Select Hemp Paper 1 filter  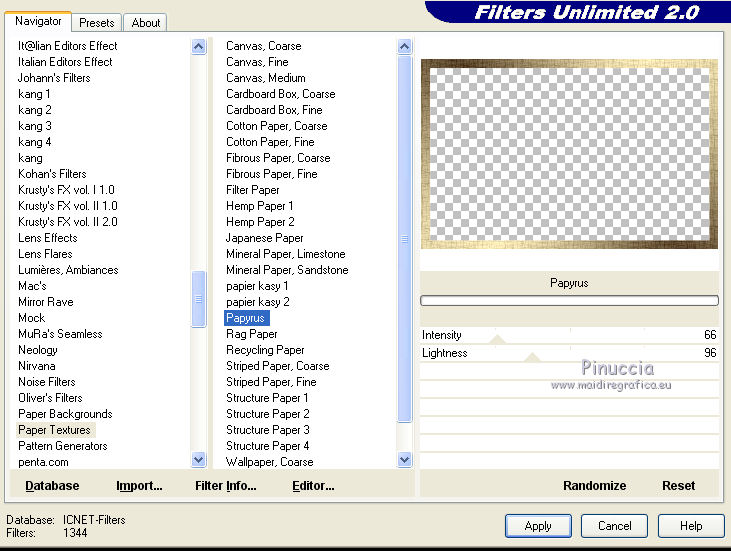(260, 206)
